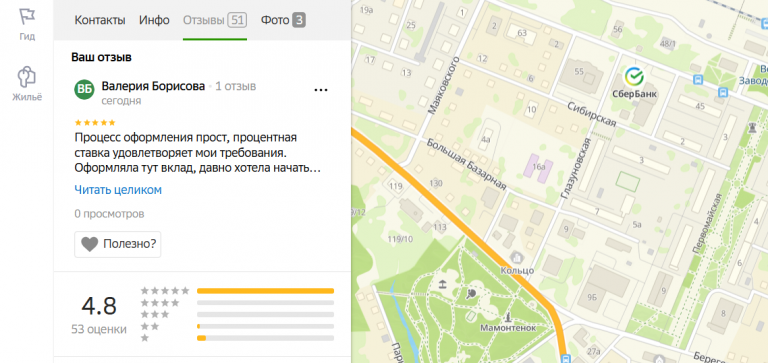Open the Фото tab

tap(283, 20)
